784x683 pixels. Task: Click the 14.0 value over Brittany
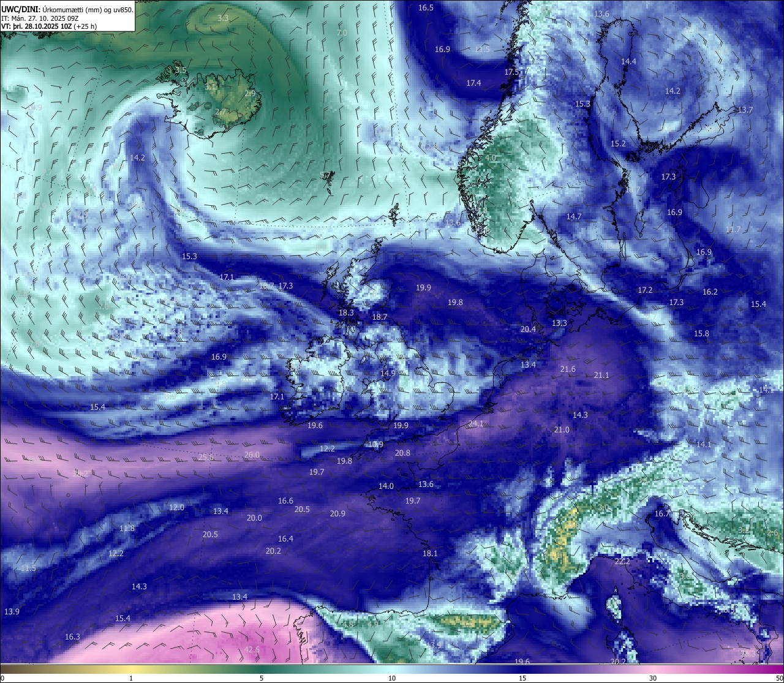tap(386, 486)
